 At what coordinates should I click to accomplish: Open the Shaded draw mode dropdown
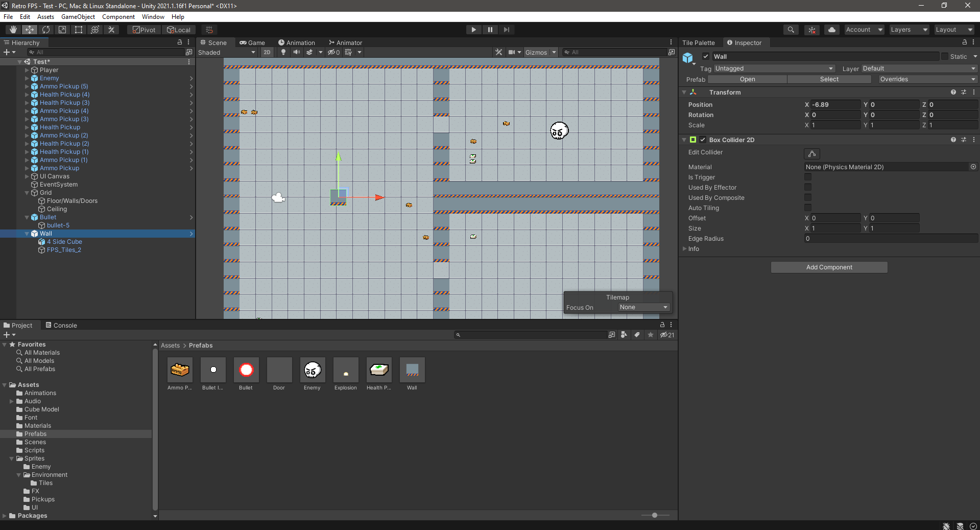tap(227, 52)
